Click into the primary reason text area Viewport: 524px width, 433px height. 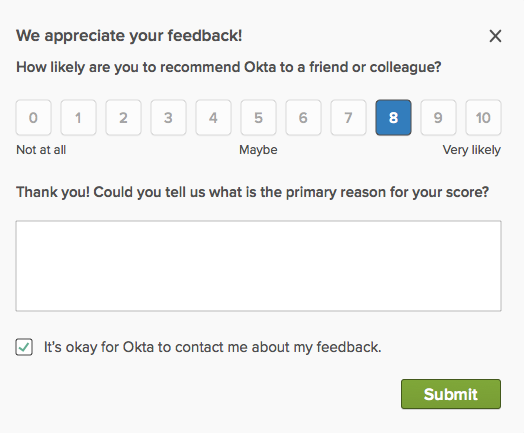pos(258,266)
